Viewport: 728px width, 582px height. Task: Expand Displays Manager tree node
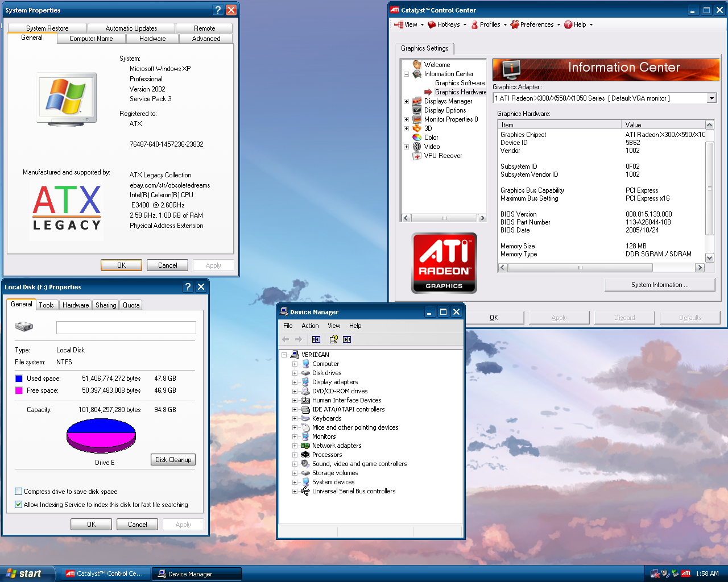[x=406, y=101]
